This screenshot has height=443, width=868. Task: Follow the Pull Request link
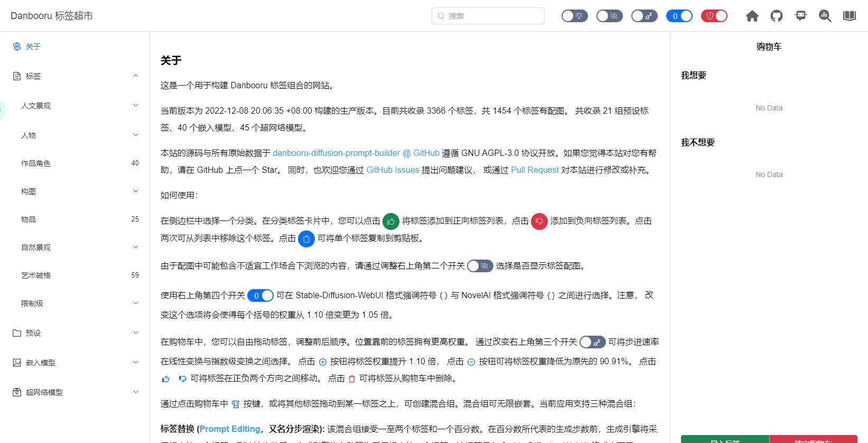pyautogui.click(x=535, y=170)
